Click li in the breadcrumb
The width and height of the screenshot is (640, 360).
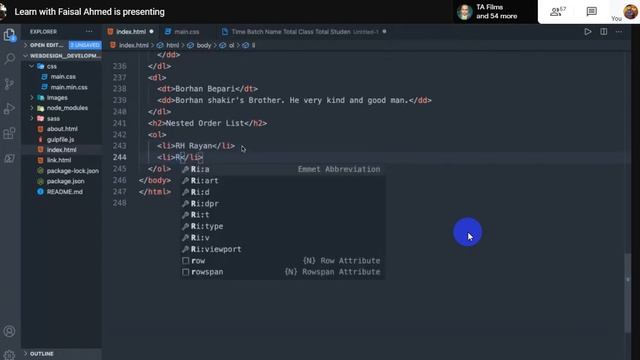click(x=253, y=45)
